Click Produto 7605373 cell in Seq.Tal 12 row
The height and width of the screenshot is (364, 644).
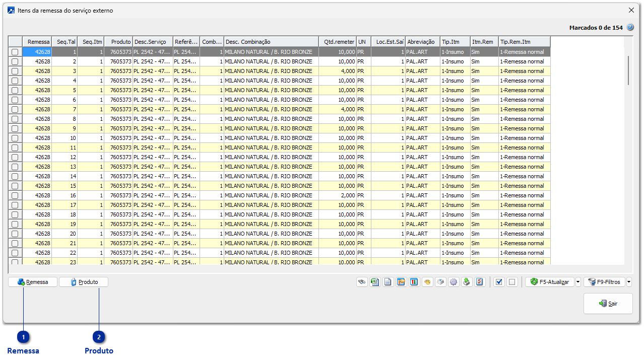pyautogui.click(x=118, y=157)
